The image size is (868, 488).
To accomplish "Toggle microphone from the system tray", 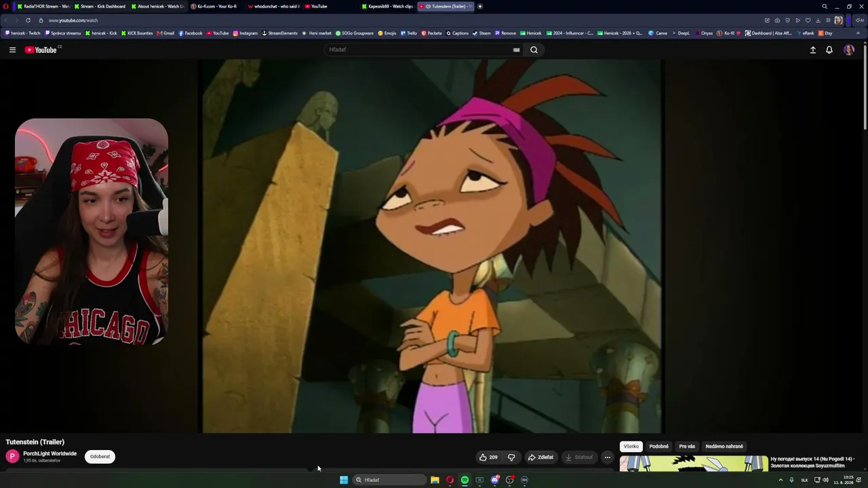I will tap(791, 480).
